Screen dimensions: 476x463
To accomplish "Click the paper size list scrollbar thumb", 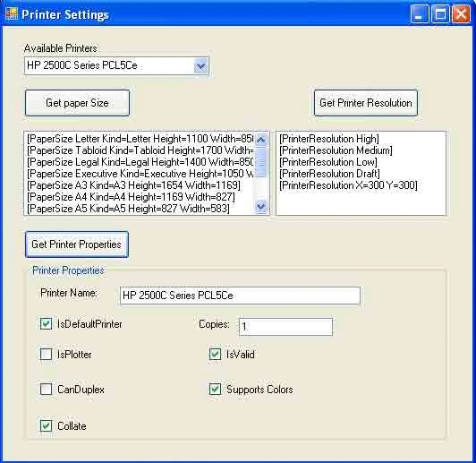I will (261, 161).
